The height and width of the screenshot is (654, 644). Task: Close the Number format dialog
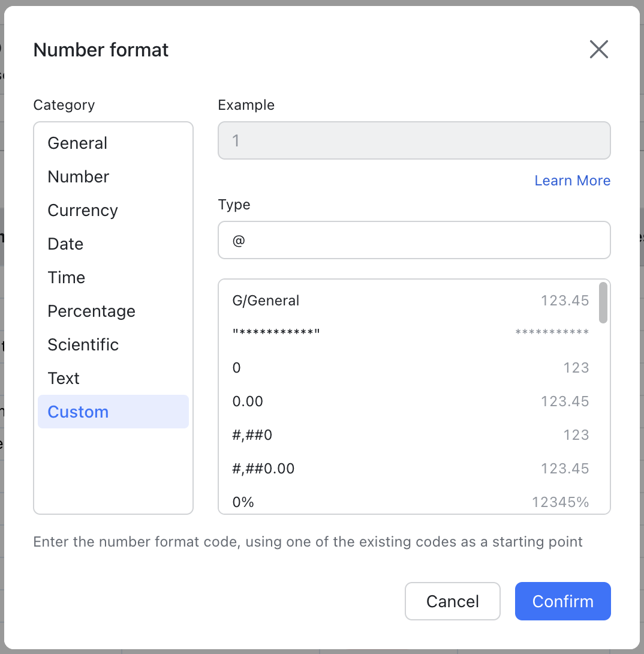coord(598,49)
